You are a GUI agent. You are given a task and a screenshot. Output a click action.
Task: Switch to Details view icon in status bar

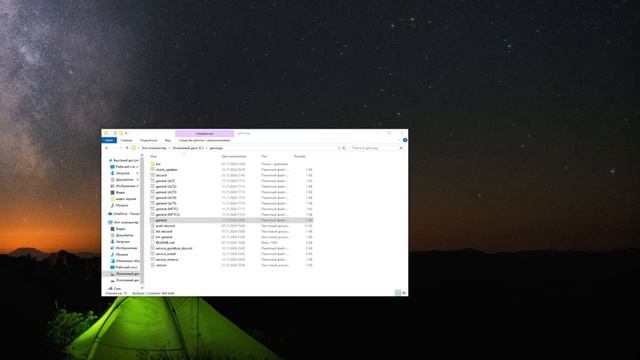tap(398, 293)
